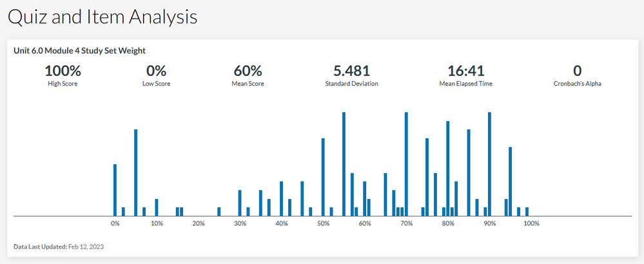Select the 16:41 Mean Elapsed Time value
The image size is (644, 264).
465,71
